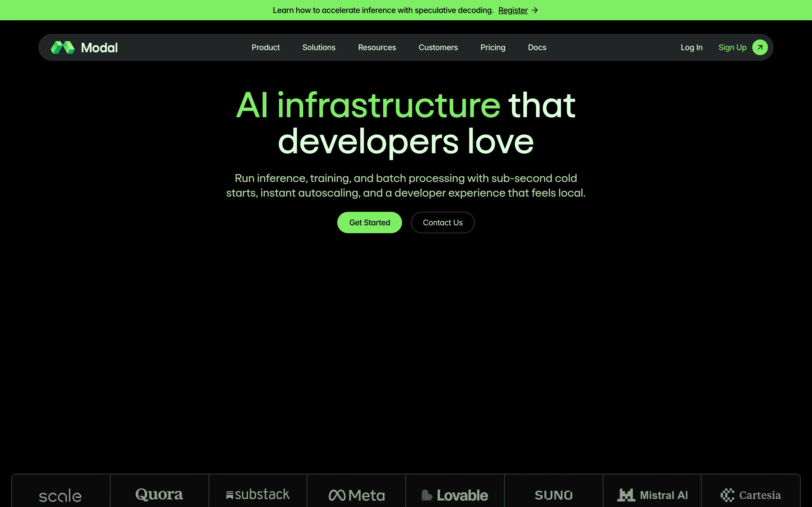Expand the Solutions nav menu
Image resolution: width=812 pixels, height=507 pixels.
(319, 47)
